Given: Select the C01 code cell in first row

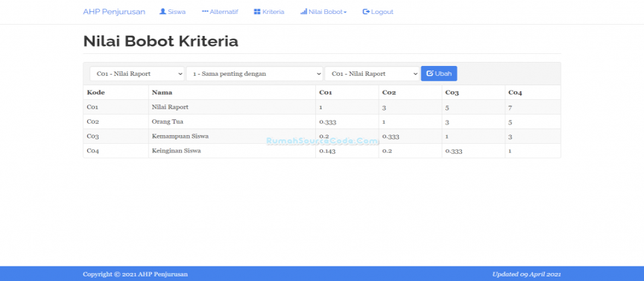Looking at the screenshot, I should click(x=116, y=107).
